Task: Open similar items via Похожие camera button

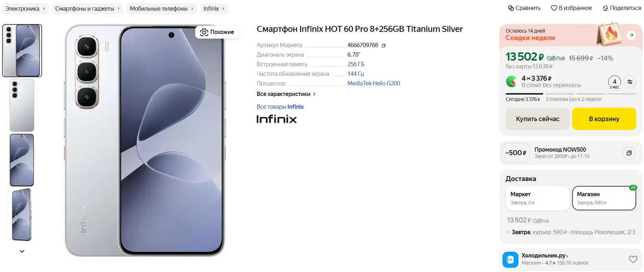Action: click(217, 32)
